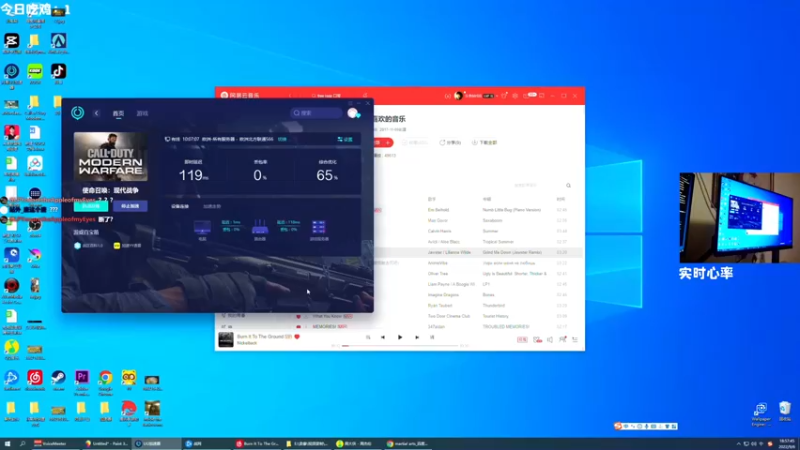Click the yellow toolbox item icon
Image resolution: width=800 pixels, height=450 pixels.
pyautogui.click(x=117, y=245)
